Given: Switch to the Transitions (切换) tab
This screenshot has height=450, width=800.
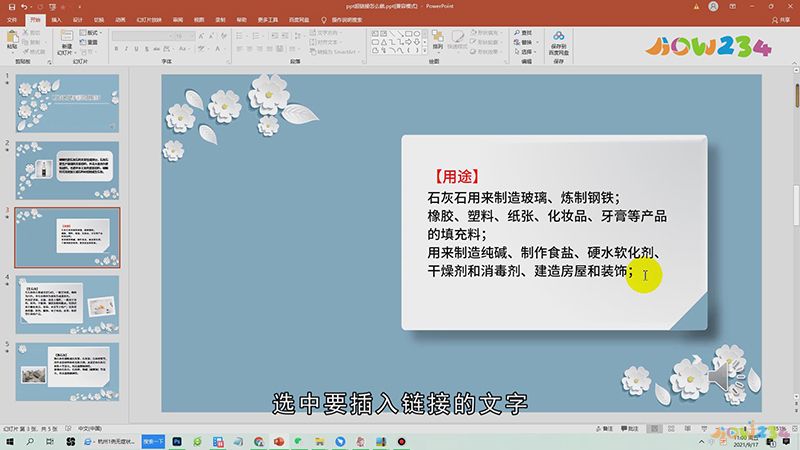Looking at the screenshot, I should [99, 20].
